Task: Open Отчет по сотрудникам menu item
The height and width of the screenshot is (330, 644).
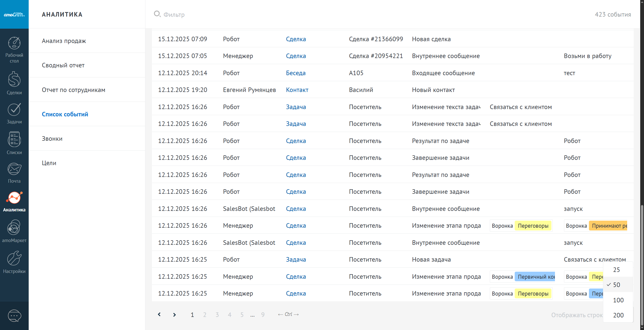Action: point(73,90)
